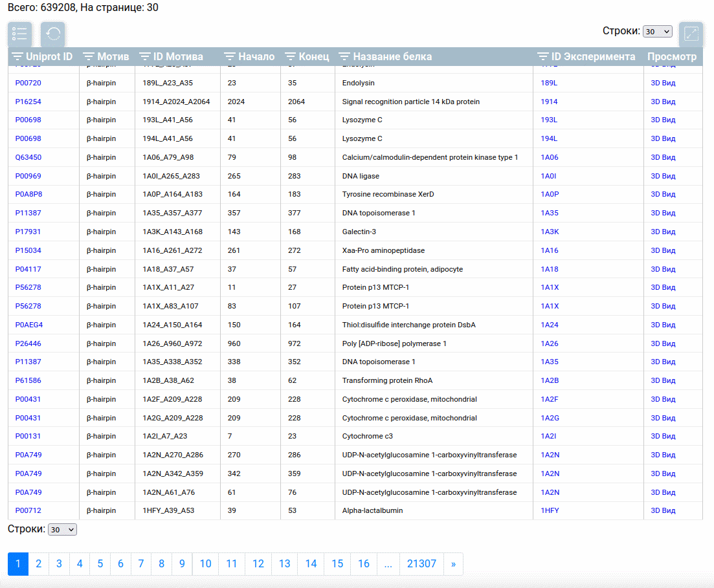
Task: Select motif ID cell 1914_A2024_A2064
Action: pyautogui.click(x=176, y=102)
